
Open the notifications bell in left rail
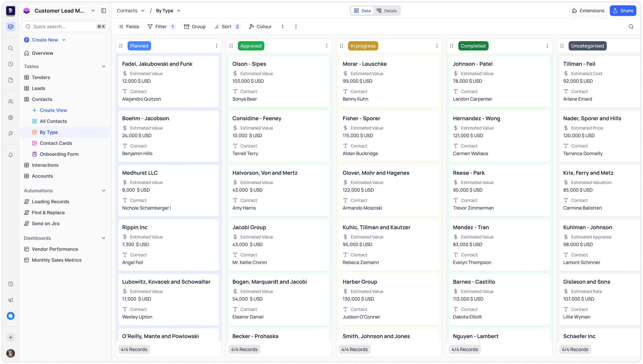click(10, 155)
